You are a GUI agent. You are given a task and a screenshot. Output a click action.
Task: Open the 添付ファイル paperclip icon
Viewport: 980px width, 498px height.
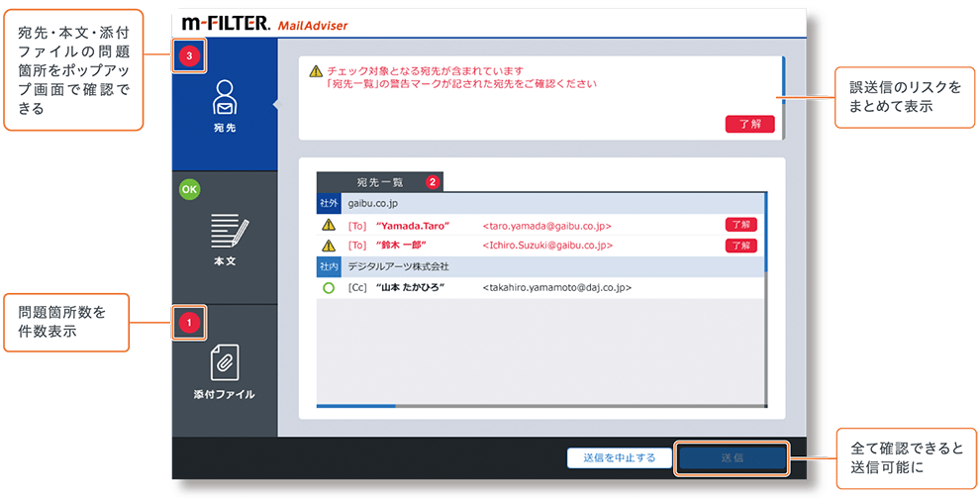click(x=225, y=362)
